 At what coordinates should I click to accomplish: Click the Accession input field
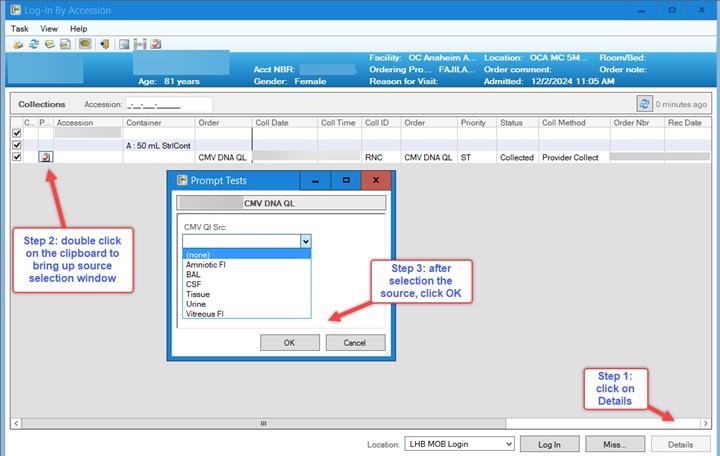tap(168, 104)
